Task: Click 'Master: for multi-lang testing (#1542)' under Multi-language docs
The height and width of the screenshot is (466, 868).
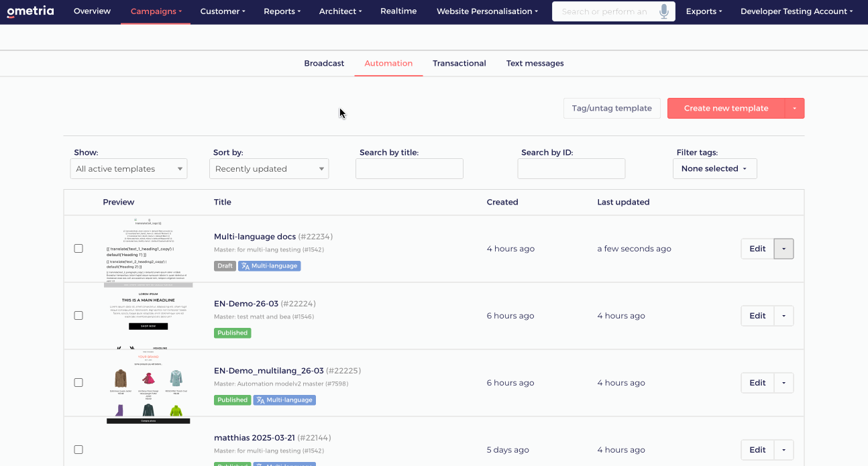Action: (269, 250)
